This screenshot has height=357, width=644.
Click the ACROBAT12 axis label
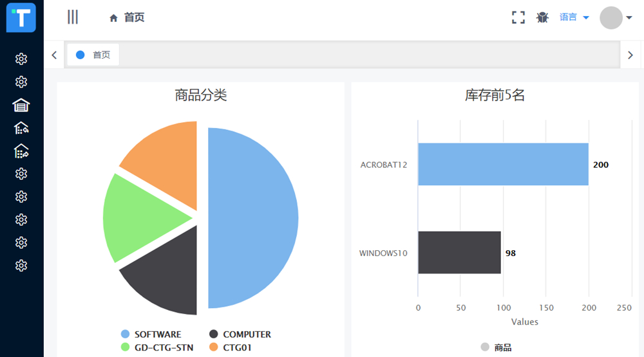[x=384, y=165]
